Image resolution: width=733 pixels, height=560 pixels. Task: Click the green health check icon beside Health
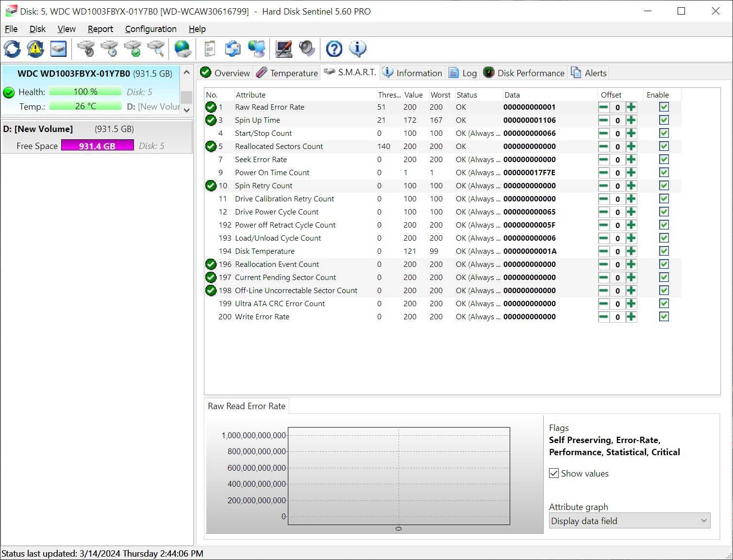tap(9, 92)
